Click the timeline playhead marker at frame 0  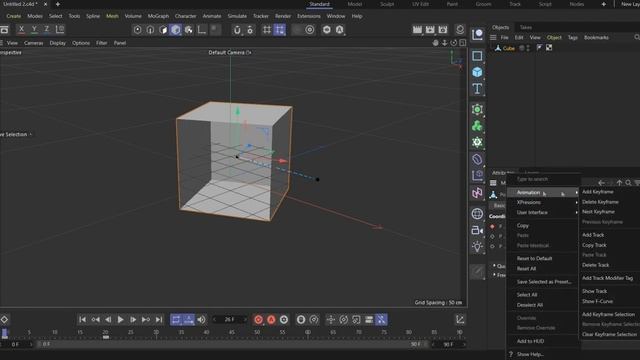pyautogui.click(x=4, y=333)
